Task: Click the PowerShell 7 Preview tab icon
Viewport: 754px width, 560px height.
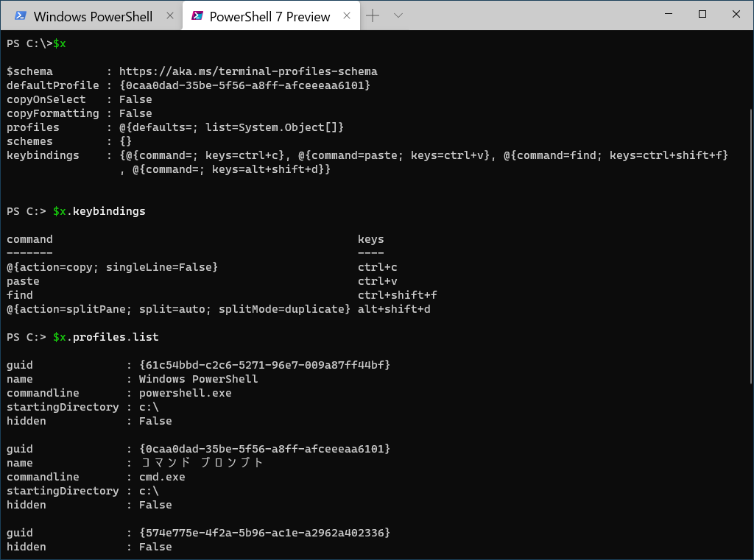Action: coord(197,16)
